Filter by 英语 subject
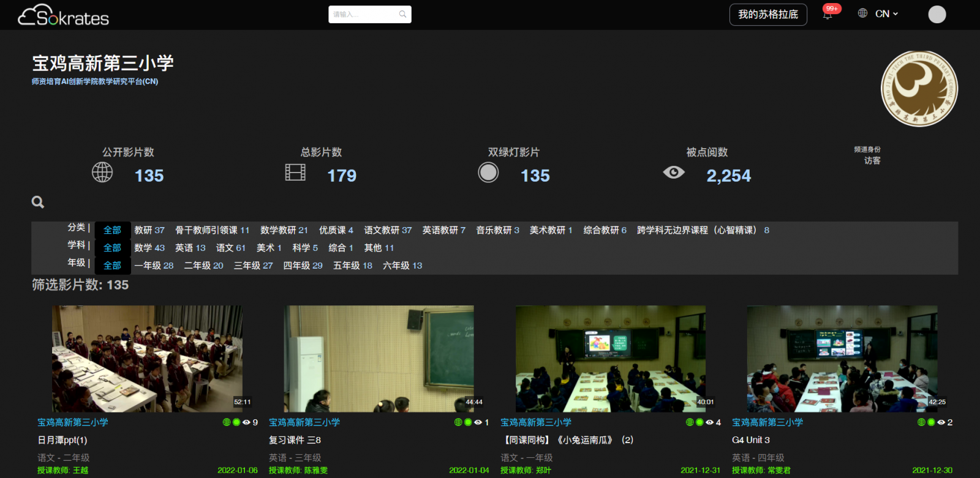Viewport: 980px width, 478px height. [x=190, y=248]
